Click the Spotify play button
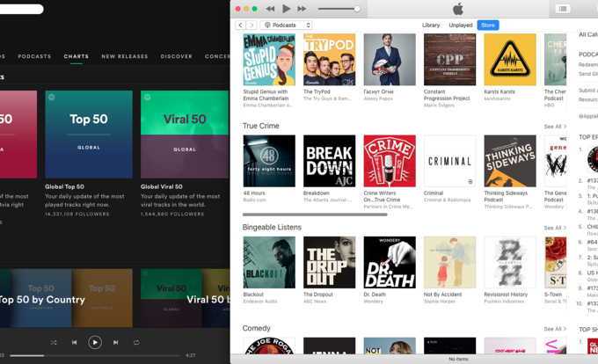This screenshot has height=364, width=598. (x=95, y=342)
